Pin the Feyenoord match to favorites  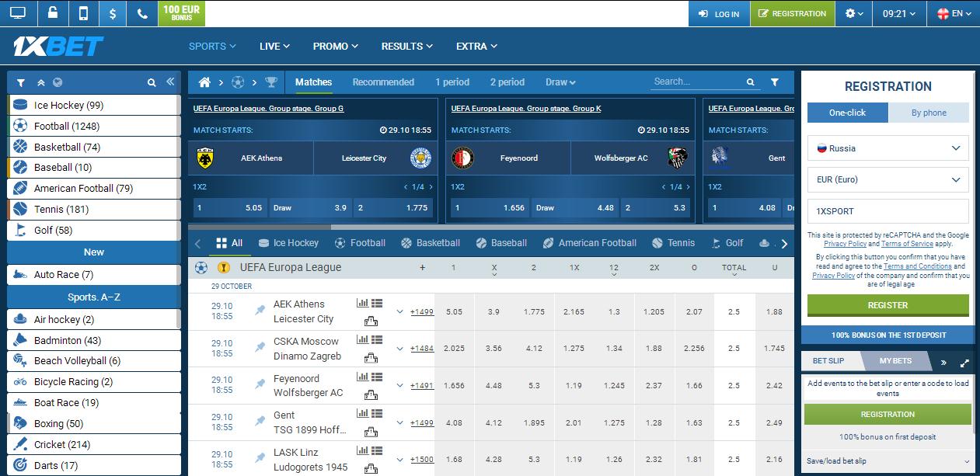click(x=260, y=385)
